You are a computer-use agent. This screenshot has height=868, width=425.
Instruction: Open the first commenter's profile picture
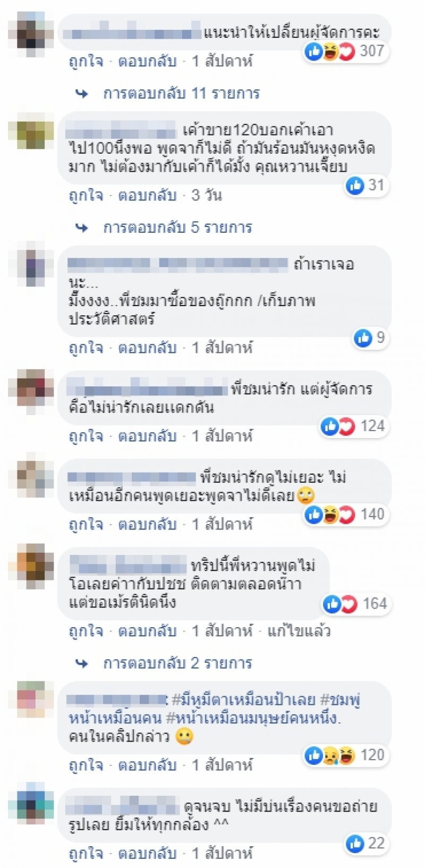click(x=31, y=32)
